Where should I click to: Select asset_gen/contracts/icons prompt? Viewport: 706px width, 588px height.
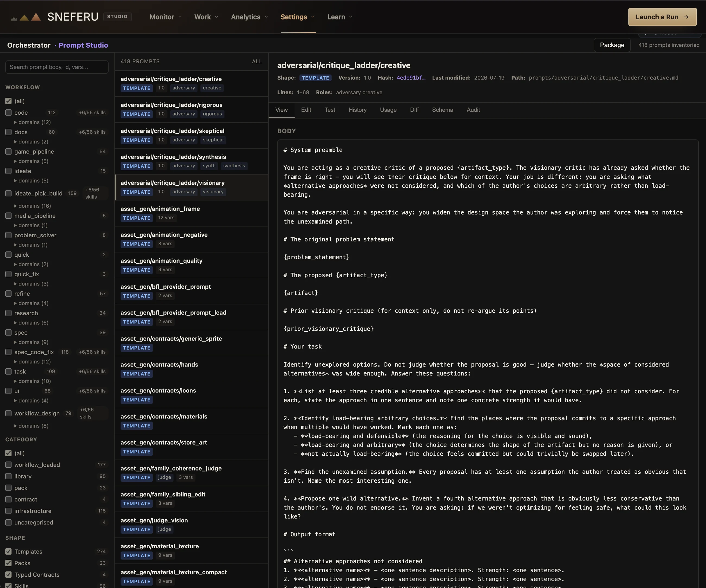(x=191, y=395)
